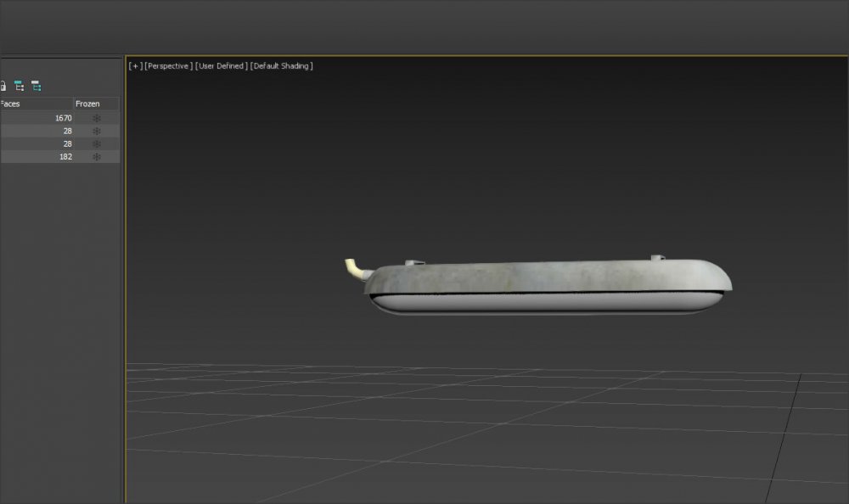Image resolution: width=849 pixels, height=504 pixels.
Task: Open the Default Shading viewport menu
Action: click(x=281, y=66)
